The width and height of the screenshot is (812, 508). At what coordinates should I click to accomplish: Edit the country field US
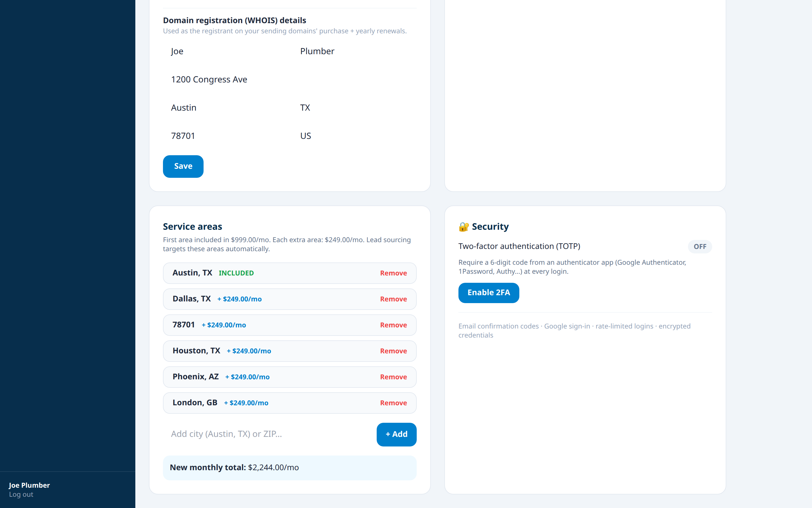coord(354,136)
